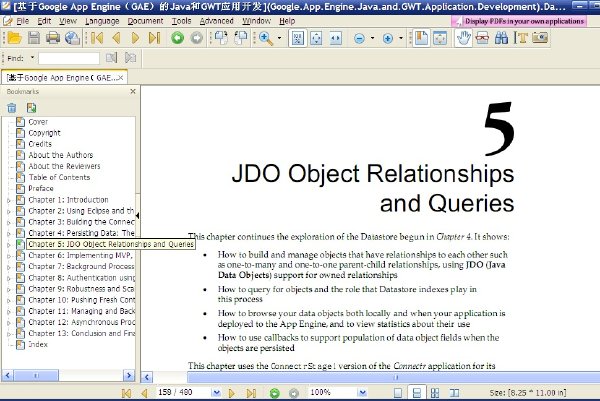This screenshot has width=600, height=401.
Task: Zoom in with the plus button
Action: (x=388, y=38)
